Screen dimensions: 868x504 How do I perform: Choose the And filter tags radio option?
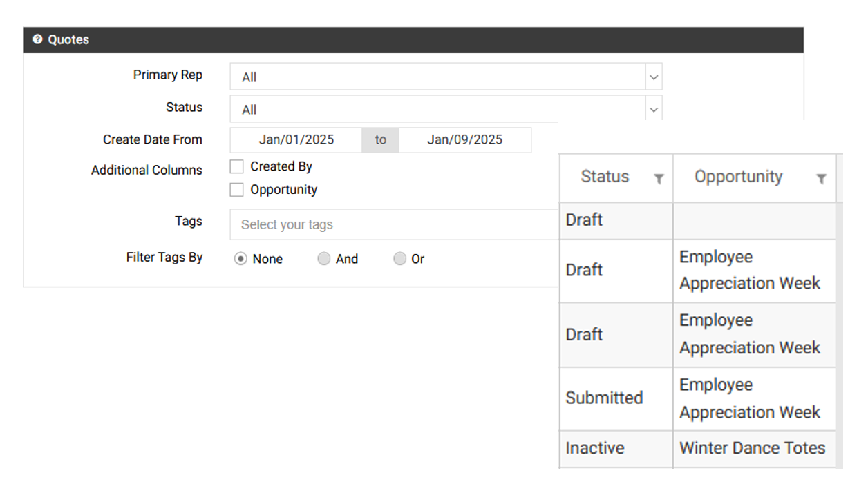323,259
